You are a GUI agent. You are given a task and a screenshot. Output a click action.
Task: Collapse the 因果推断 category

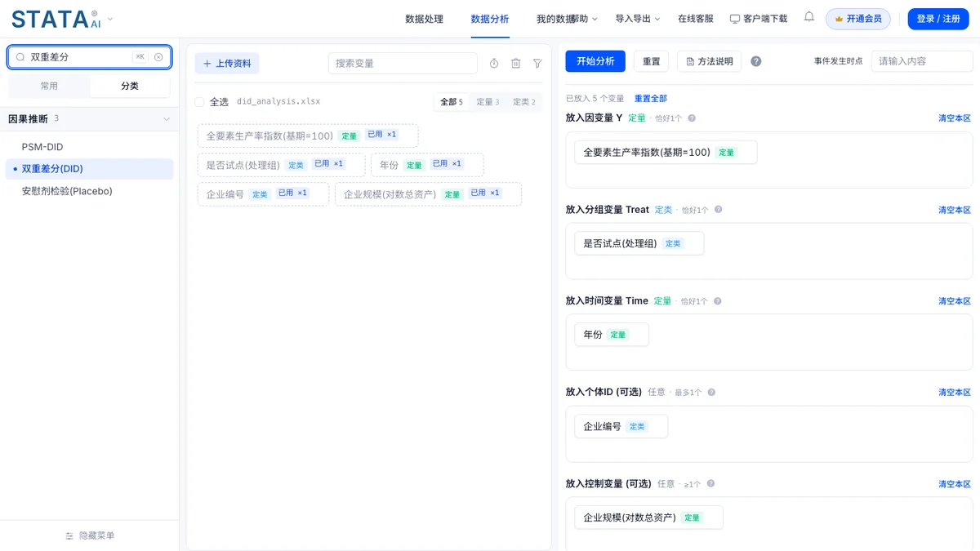point(167,119)
